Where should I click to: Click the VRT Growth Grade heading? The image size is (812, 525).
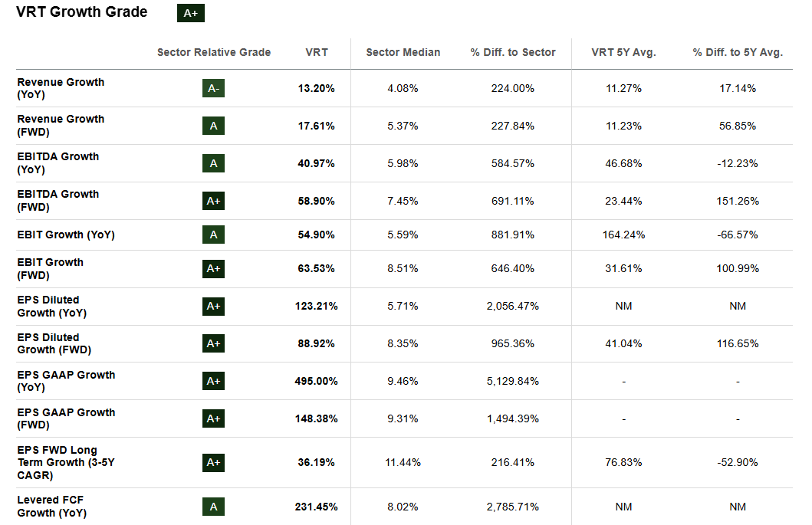point(82,12)
